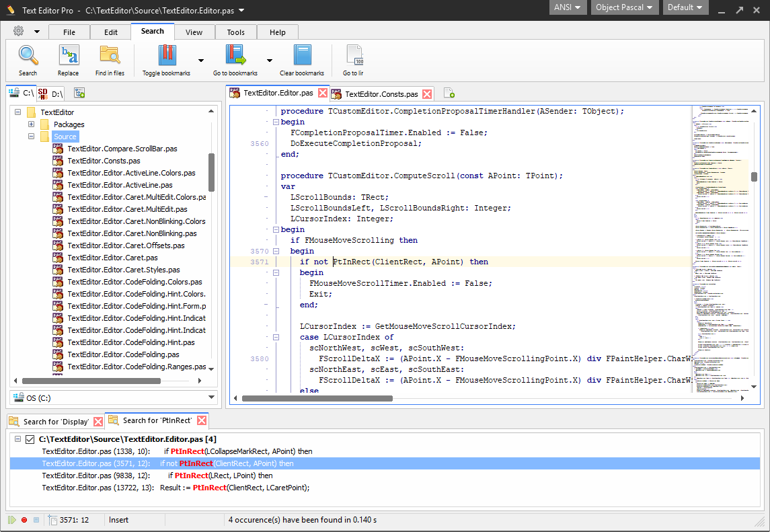Open the Help ribbon tab
This screenshot has width=770, height=532.
[x=278, y=32]
